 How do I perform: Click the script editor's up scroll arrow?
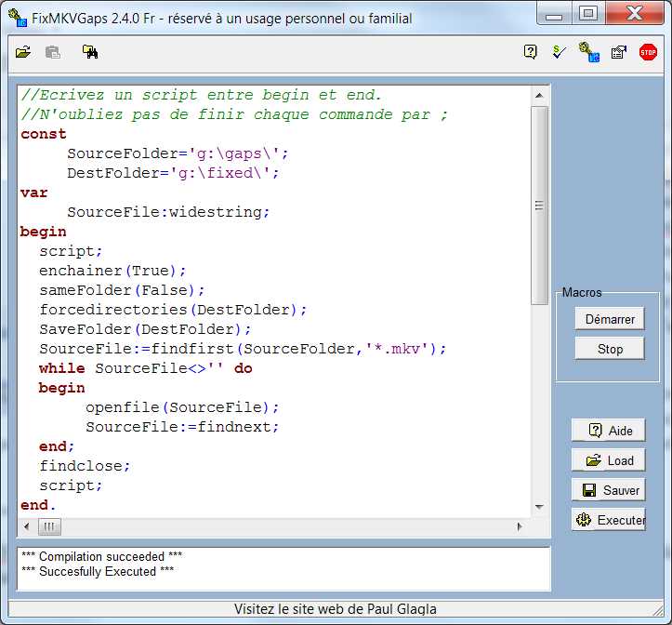tap(539, 95)
